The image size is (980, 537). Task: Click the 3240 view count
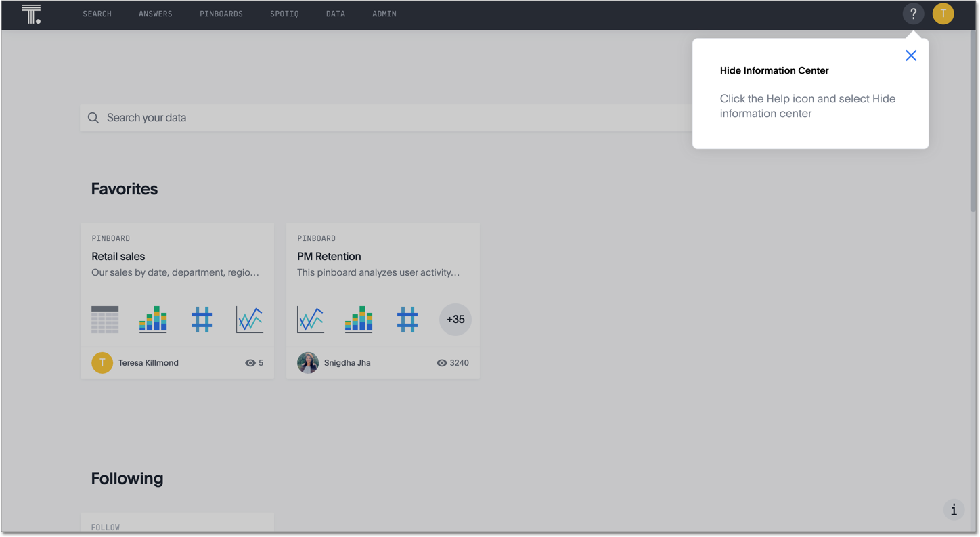click(459, 363)
